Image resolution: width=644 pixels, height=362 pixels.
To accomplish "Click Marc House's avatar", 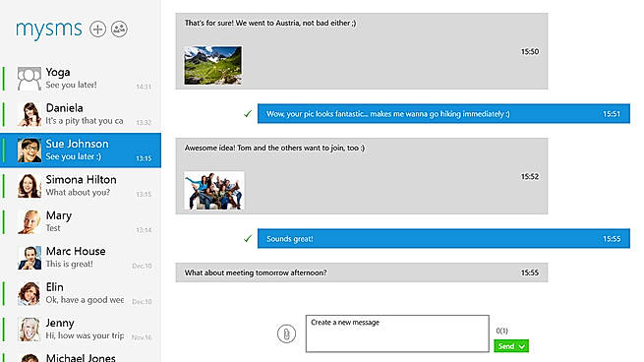I will [x=29, y=258].
